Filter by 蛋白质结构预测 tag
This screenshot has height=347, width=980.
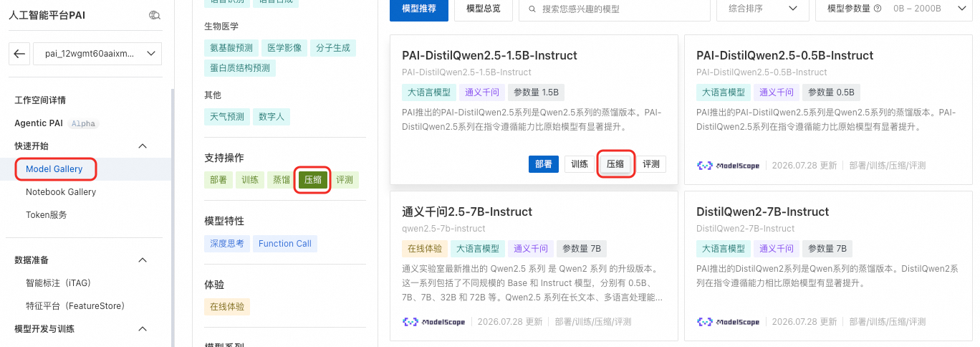pyautogui.click(x=240, y=68)
